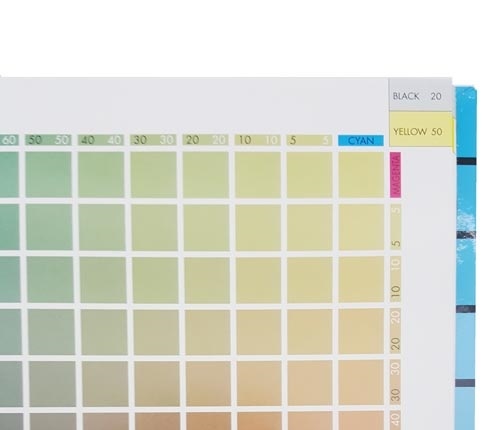Pick swatch cyan 30, magenta 30
The height and width of the screenshot is (430, 500).
click(157, 383)
